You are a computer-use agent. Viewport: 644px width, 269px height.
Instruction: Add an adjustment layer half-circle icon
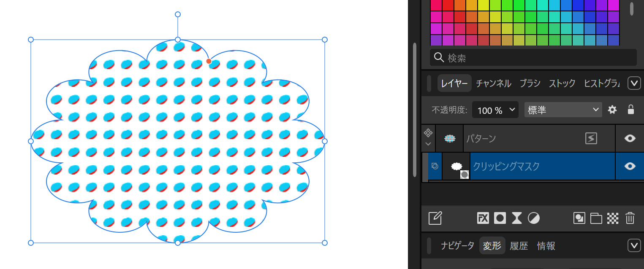coord(534,218)
